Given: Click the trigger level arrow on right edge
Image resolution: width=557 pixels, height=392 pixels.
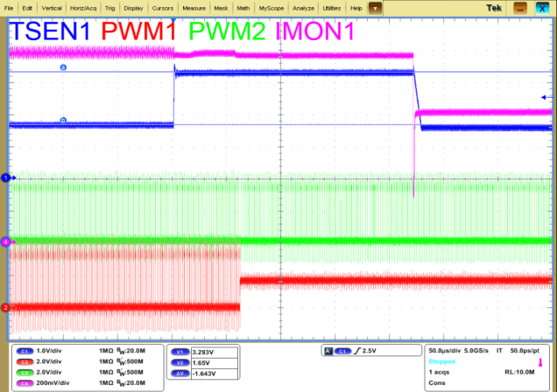Looking at the screenshot, I should (546, 96).
